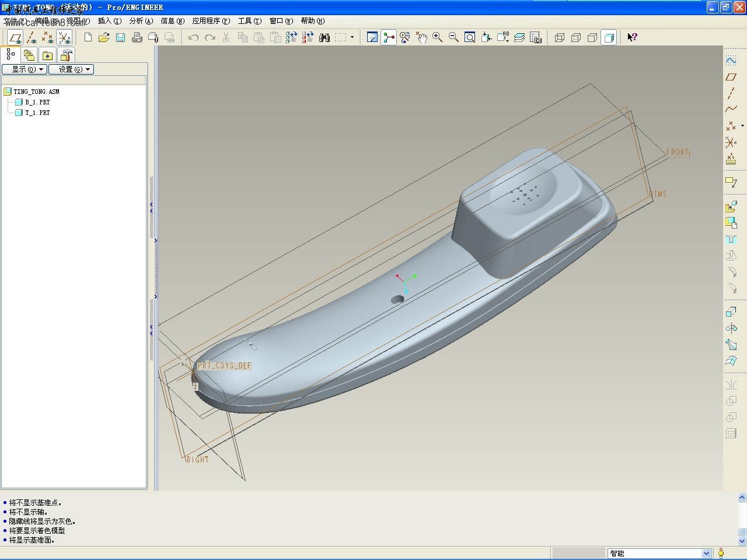Toggle coordinate systems display button

64,38
